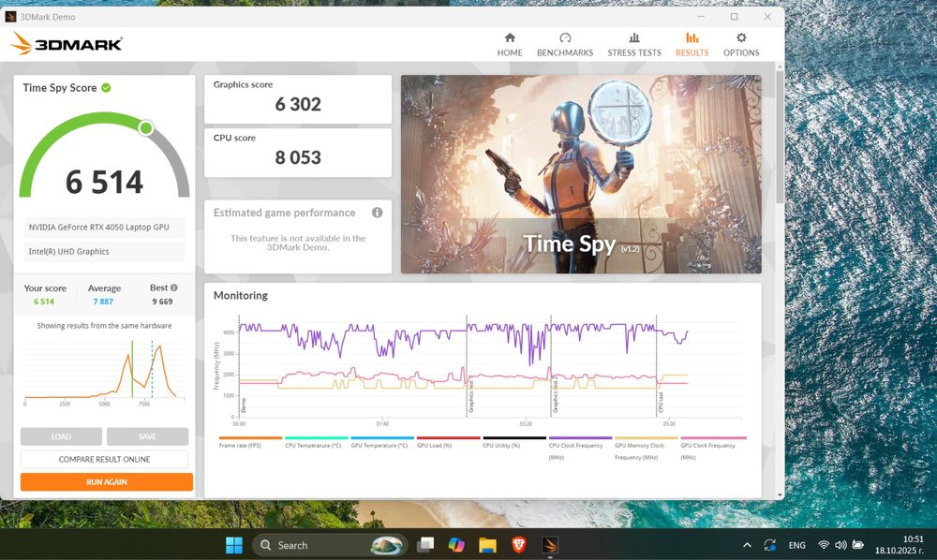Click the Best score value 9 669
This screenshot has height=560, width=937.
(162, 302)
